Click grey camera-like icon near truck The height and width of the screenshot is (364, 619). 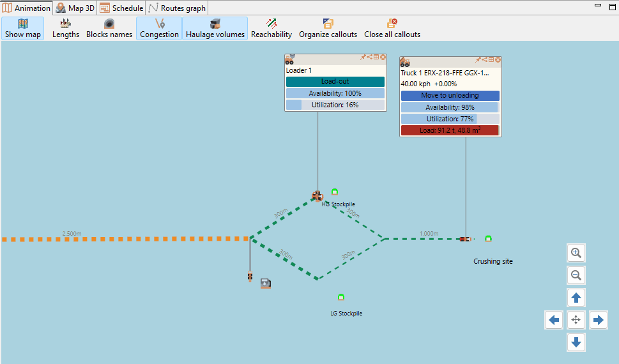pos(266,283)
